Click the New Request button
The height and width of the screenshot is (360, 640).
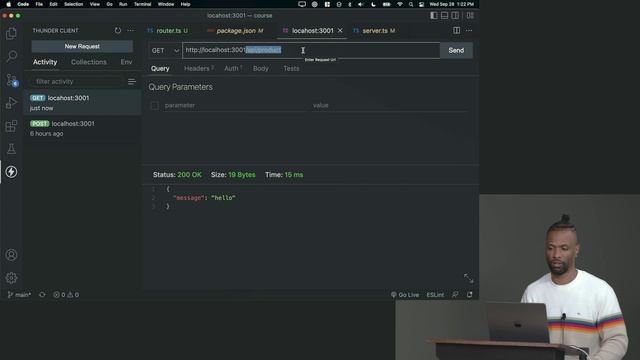pos(82,47)
